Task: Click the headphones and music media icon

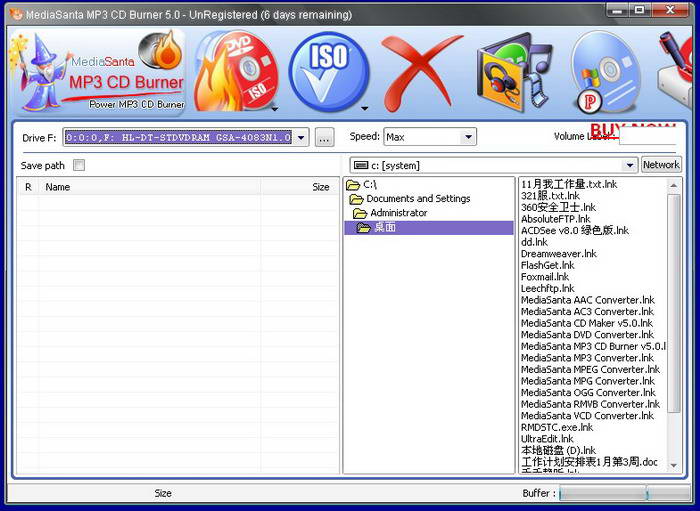Action: (514, 72)
